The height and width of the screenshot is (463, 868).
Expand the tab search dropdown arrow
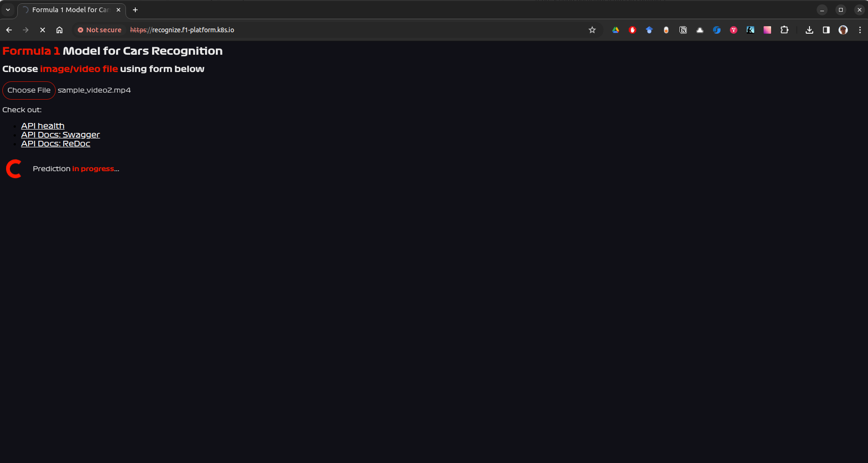click(x=8, y=10)
